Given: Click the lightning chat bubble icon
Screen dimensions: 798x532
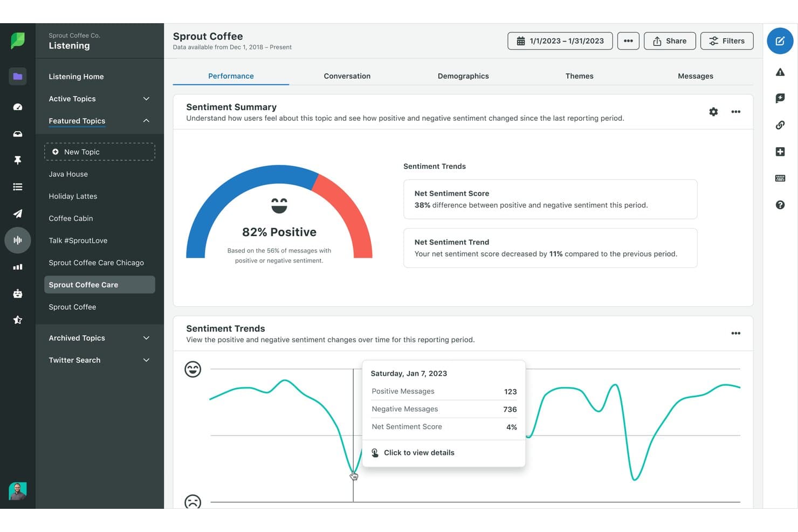Looking at the screenshot, I should (780, 98).
